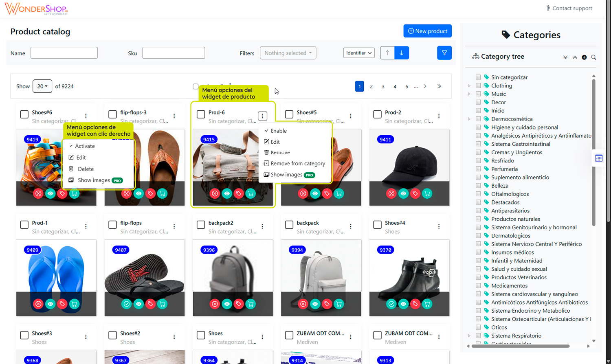611x364 pixels.
Task: Click the category tree vertical scrollbar
Action: [594, 153]
